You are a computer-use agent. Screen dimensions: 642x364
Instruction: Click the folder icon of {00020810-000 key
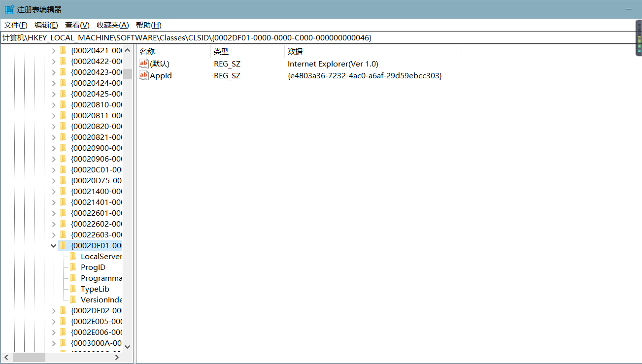pos(63,104)
